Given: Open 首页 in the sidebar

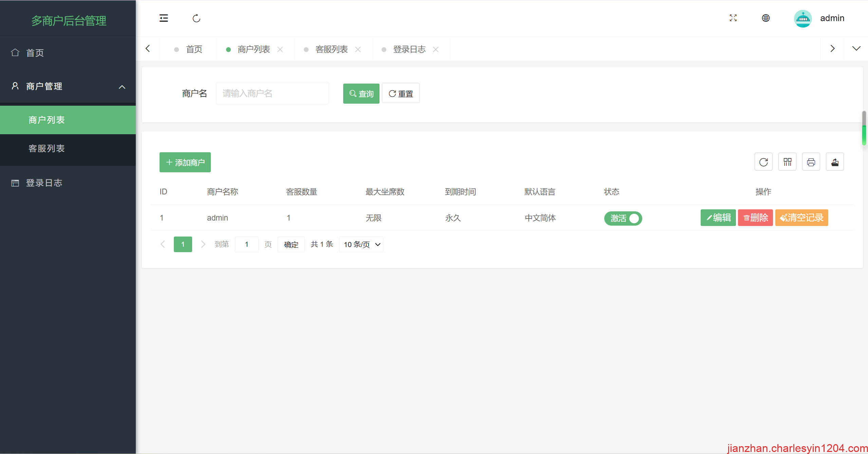Looking at the screenshot, I should 68,53.
